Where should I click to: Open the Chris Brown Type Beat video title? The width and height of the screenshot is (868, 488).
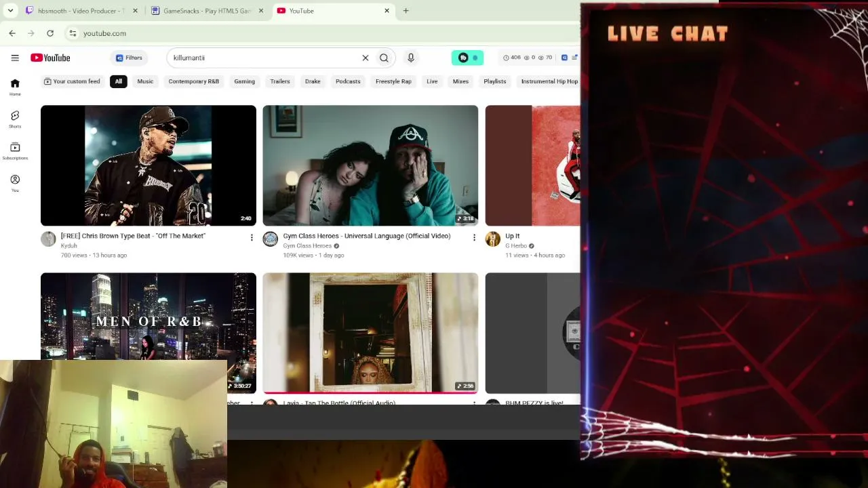(x=133, y=236)
